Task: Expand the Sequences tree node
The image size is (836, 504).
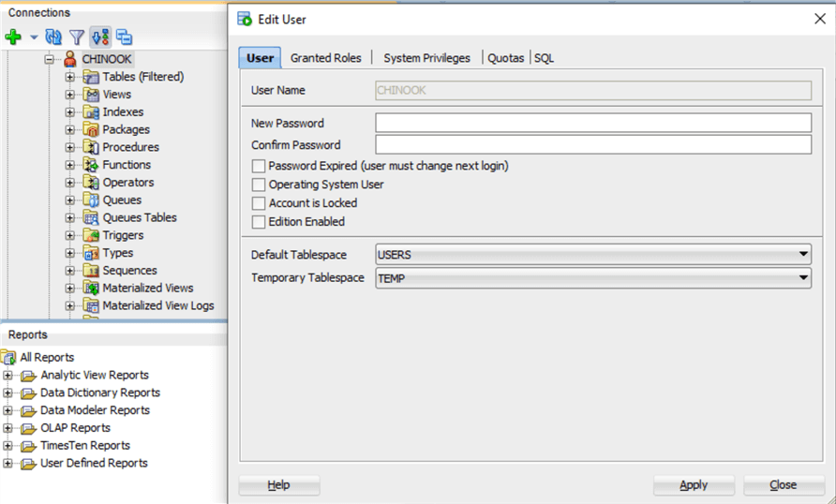Action: [70, 271]
